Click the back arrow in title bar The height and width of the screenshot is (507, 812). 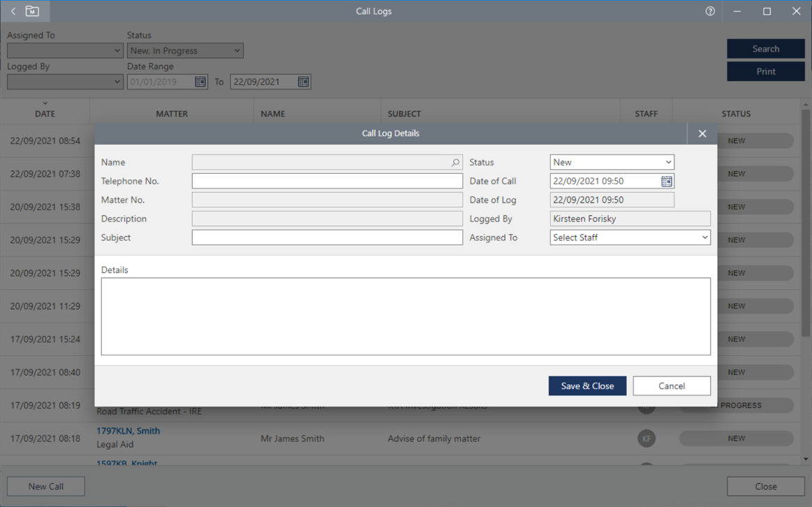(13, 11)
